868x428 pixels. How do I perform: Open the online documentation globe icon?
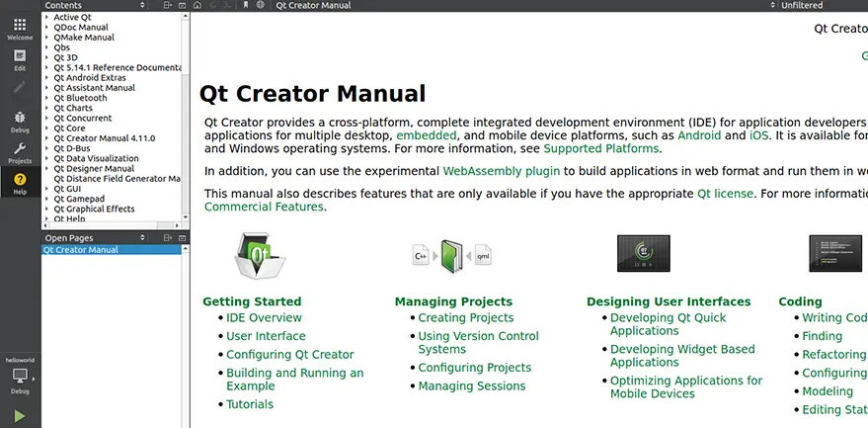(260, 5)
